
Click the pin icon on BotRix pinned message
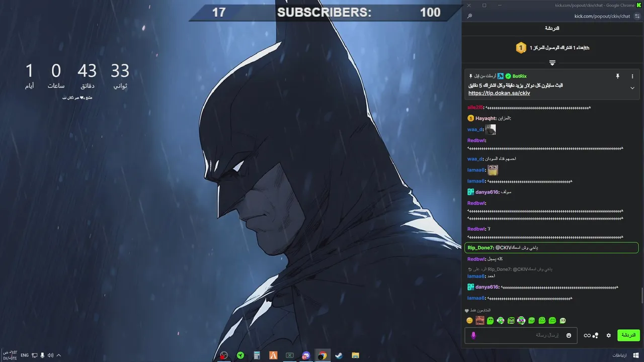pos(617,76)
